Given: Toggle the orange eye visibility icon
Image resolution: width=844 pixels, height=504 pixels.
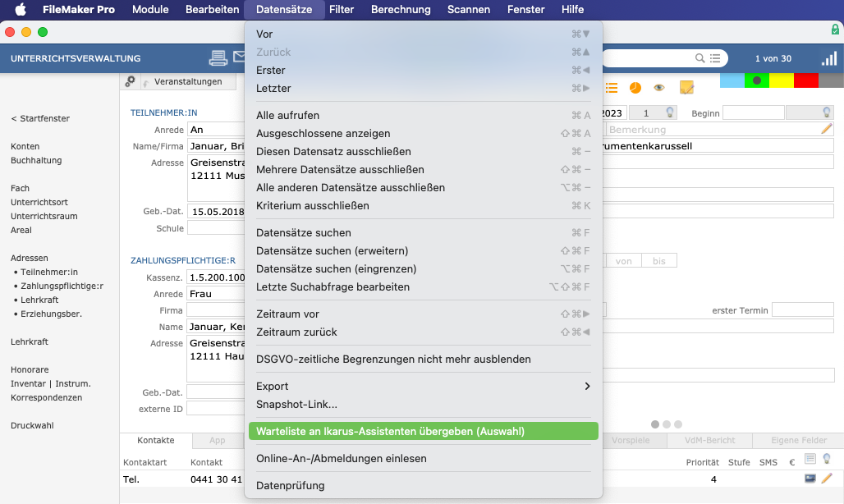Looking at the screenshot, I should [658, 88].
